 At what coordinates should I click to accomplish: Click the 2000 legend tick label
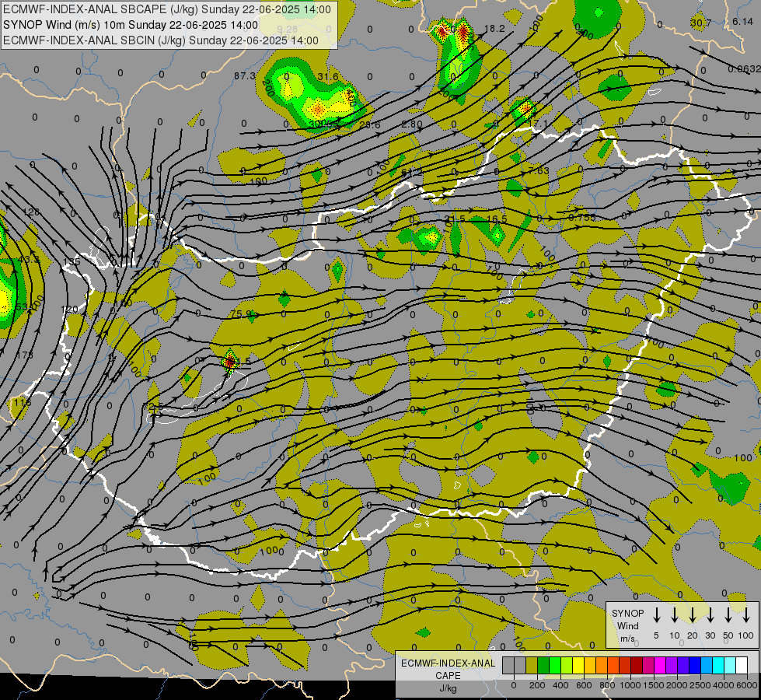coord(677,685)
